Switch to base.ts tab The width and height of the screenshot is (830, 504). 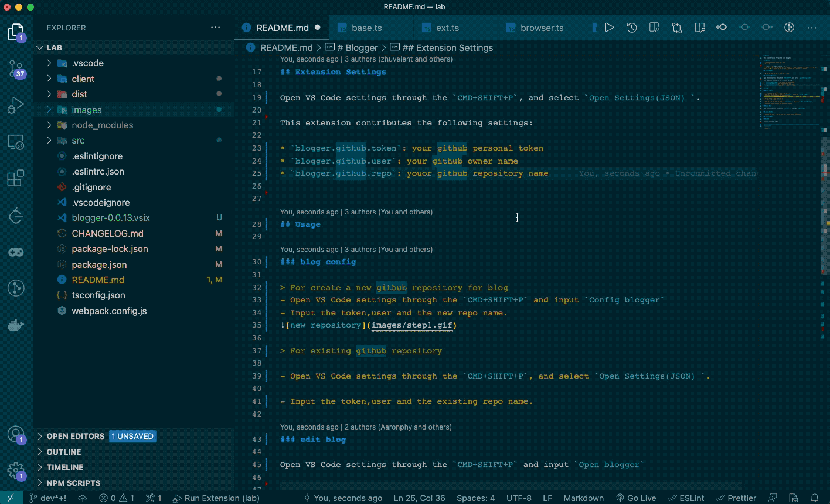pos(371,28)
